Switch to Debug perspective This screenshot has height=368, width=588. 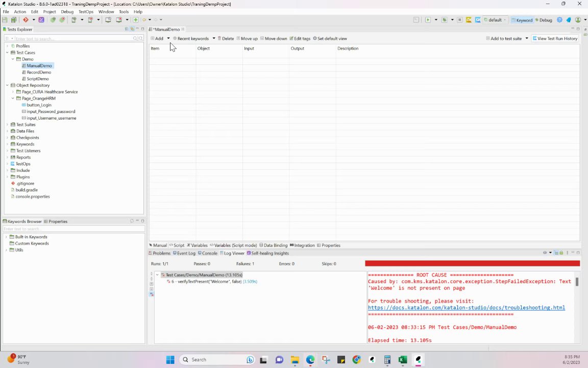click(x=544, y=20)
